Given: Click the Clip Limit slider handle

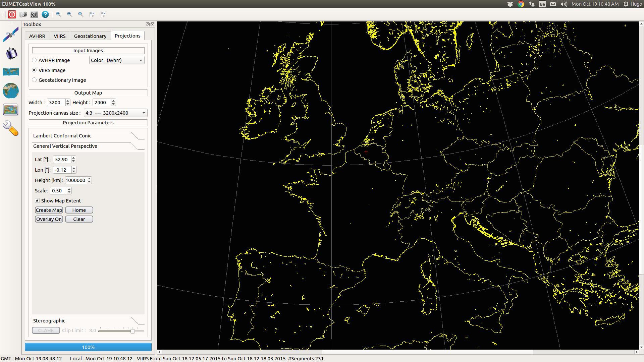Looking at the screenshot, I should tap(133, 331).
